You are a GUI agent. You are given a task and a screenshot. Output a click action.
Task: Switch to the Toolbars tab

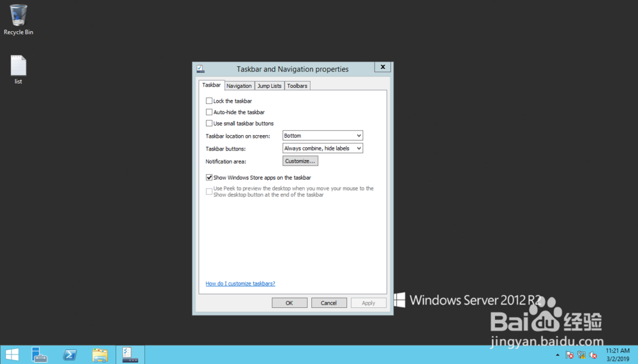tap(297, 86)
